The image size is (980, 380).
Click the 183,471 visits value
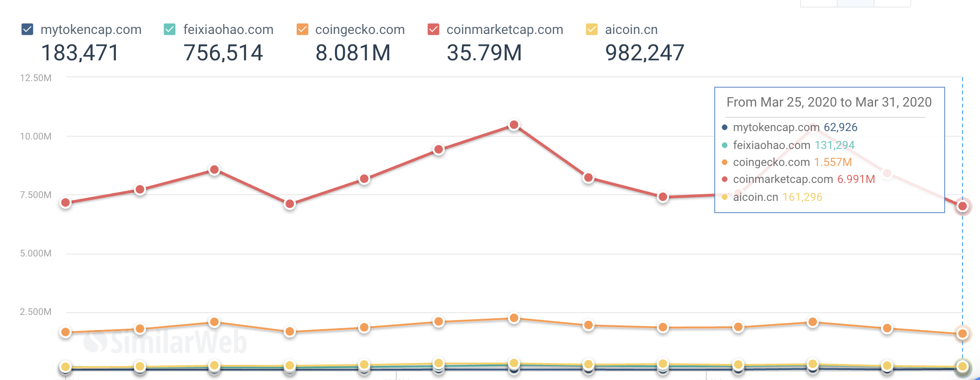click(80, 53)
